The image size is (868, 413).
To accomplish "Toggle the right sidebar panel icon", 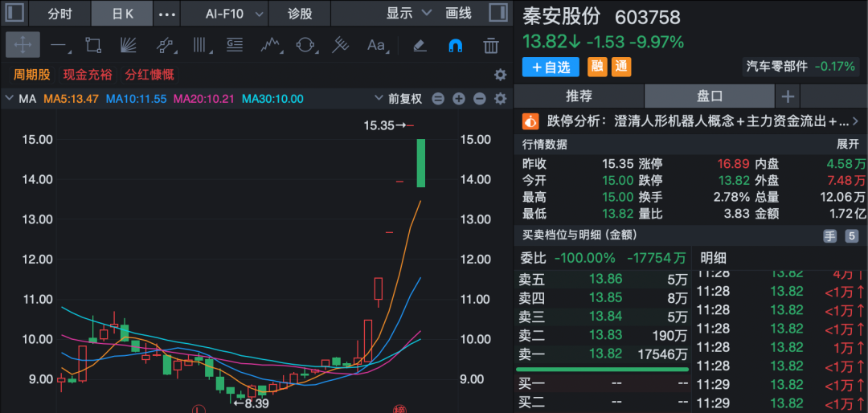I will 498,13.
